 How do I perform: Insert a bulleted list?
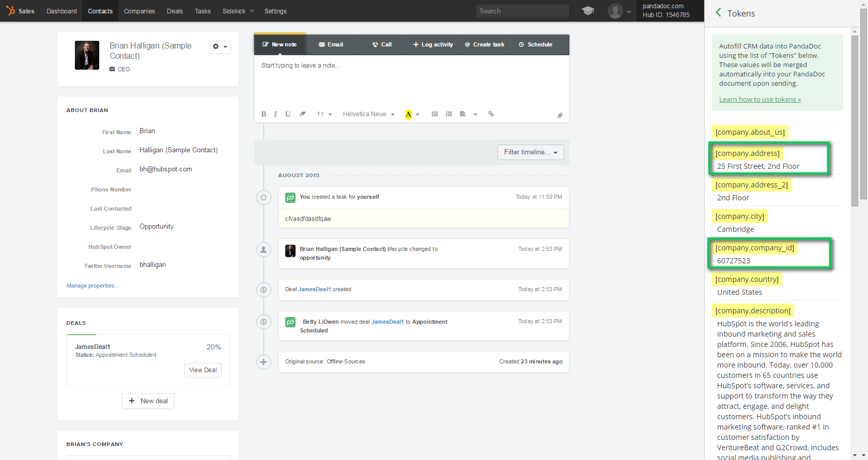[x=435, y=114]
